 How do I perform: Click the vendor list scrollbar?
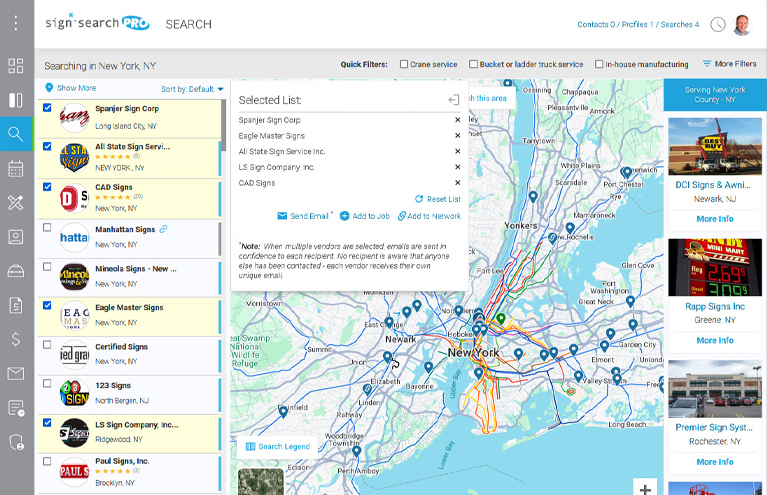(223, 125)
